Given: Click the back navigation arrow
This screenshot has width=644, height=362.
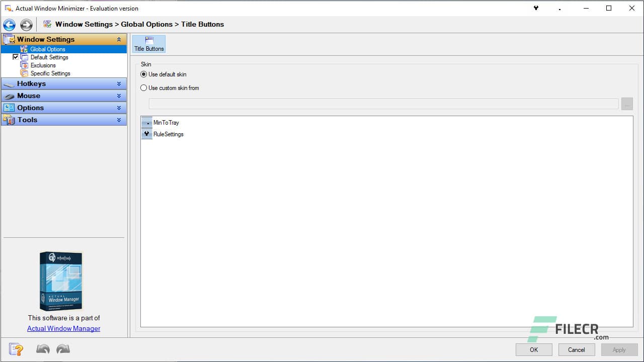Looking at the screenshot, I should [x=9, y=24].
